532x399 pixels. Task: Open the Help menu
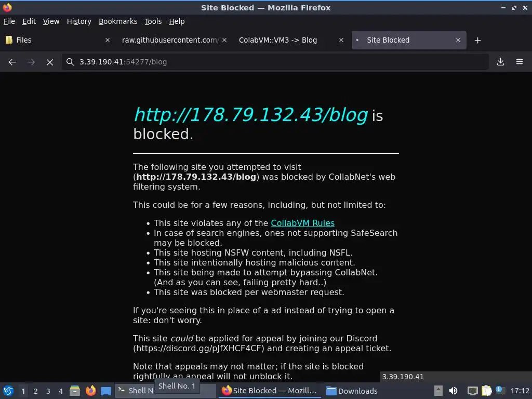(177, 21)
